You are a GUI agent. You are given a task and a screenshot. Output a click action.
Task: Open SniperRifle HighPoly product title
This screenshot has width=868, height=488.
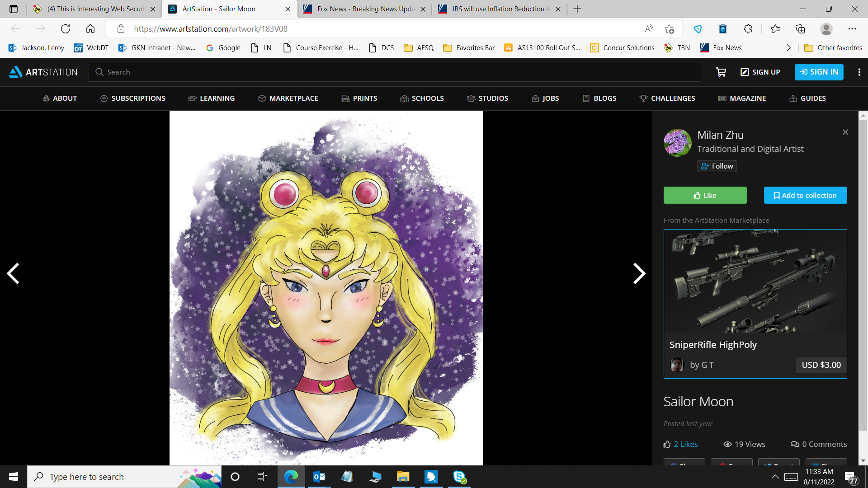point(713,345)
